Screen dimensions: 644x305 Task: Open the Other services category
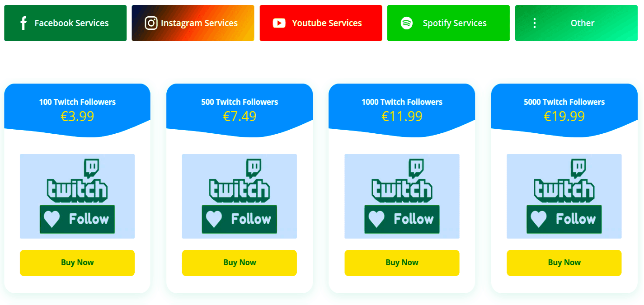576,23
